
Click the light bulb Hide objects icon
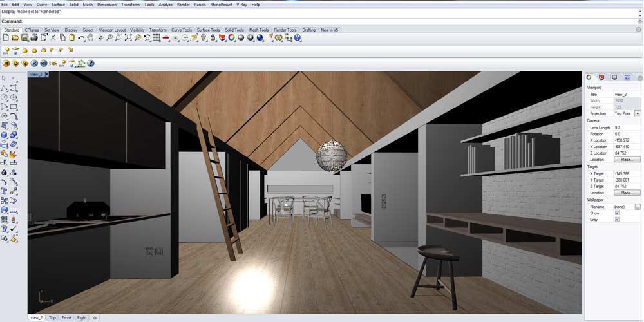(204, 37)
